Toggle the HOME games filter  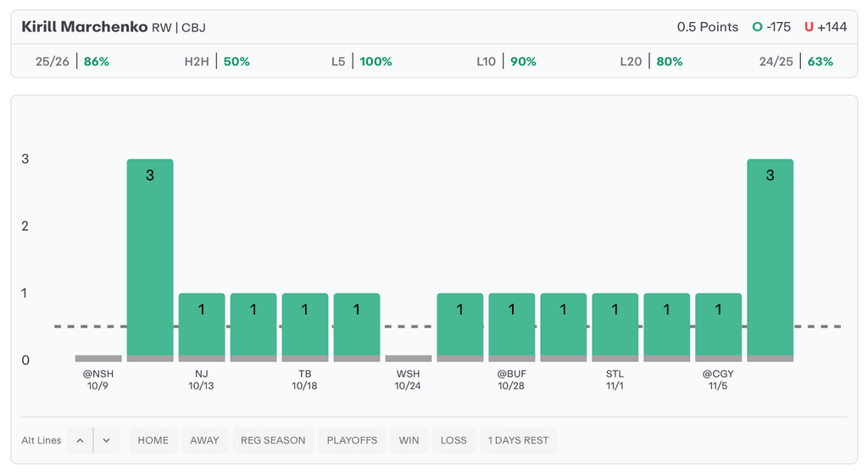point(153,440)
